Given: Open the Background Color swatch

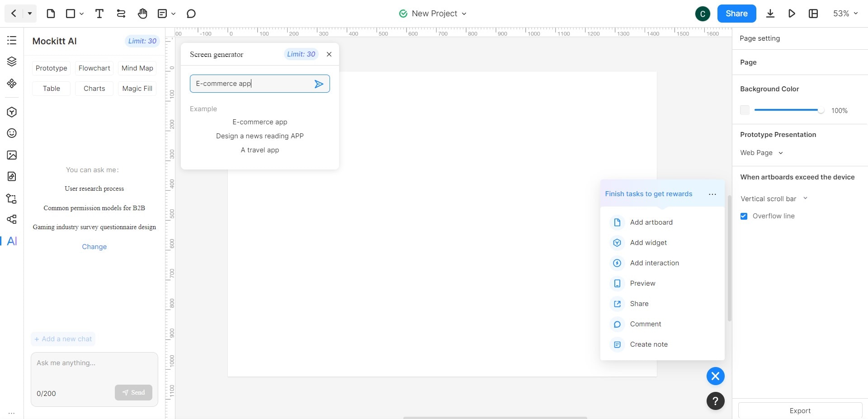Looking at the screenshot, I should (745, 110).
